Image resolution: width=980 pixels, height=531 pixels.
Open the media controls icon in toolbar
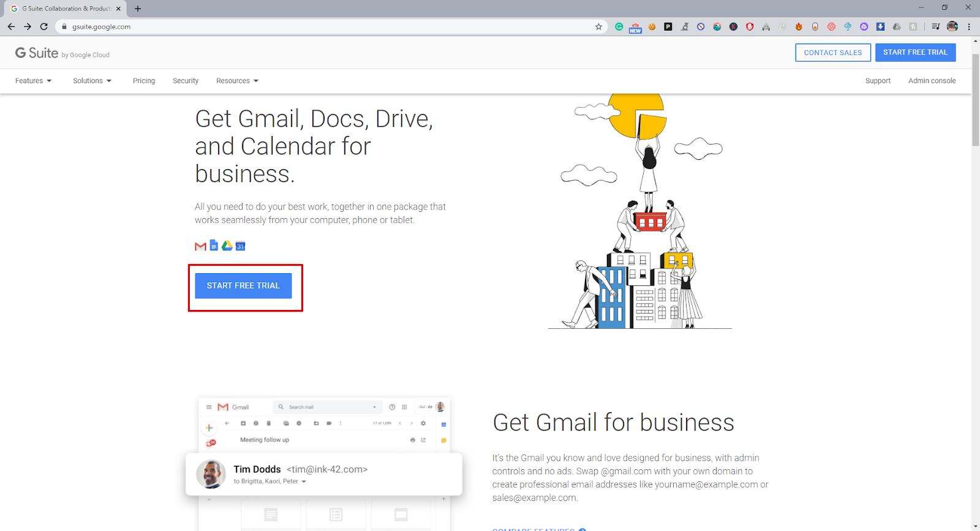click(x=935, y=26)
